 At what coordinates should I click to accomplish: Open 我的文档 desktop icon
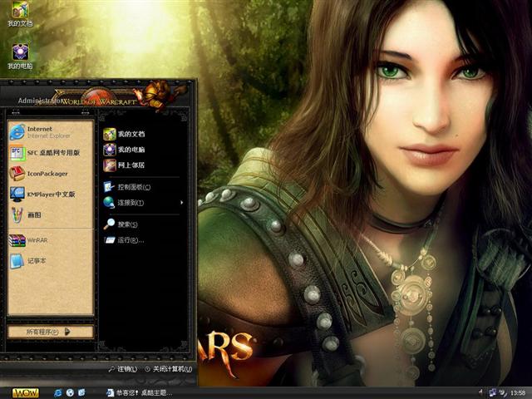[x=20, y=12]
